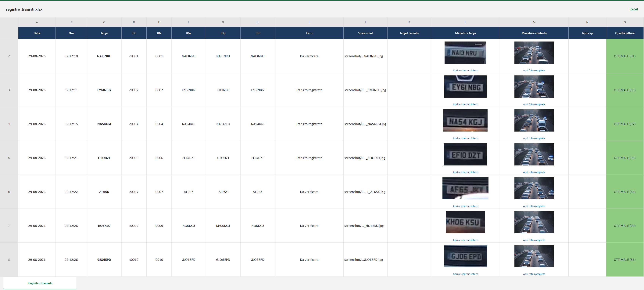Viewport: 644px width, 290px height.
Task: Select quality cell OTTIMALE (97)
Action: point(624,124)
